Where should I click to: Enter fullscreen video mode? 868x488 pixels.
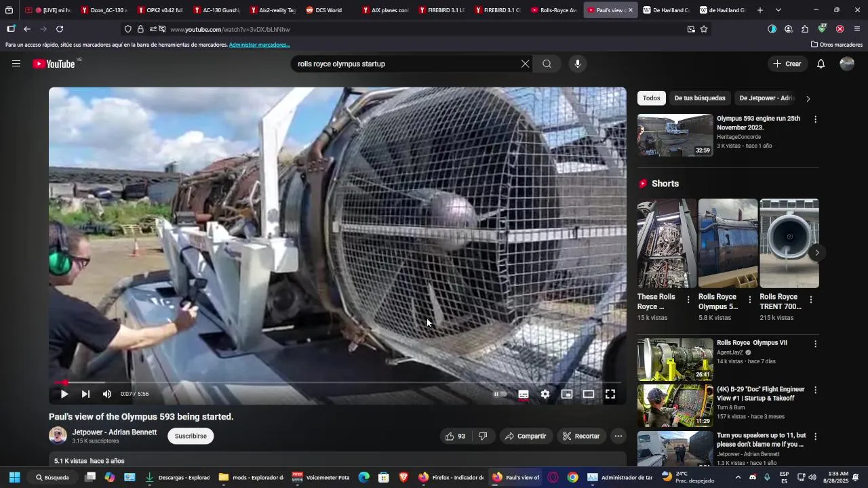610,394
